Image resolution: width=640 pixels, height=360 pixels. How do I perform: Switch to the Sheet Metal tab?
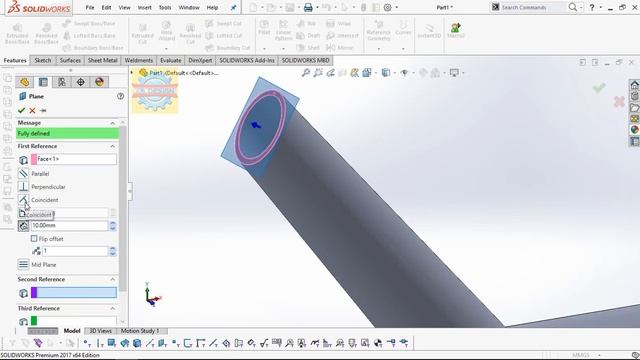coord(102,60)
